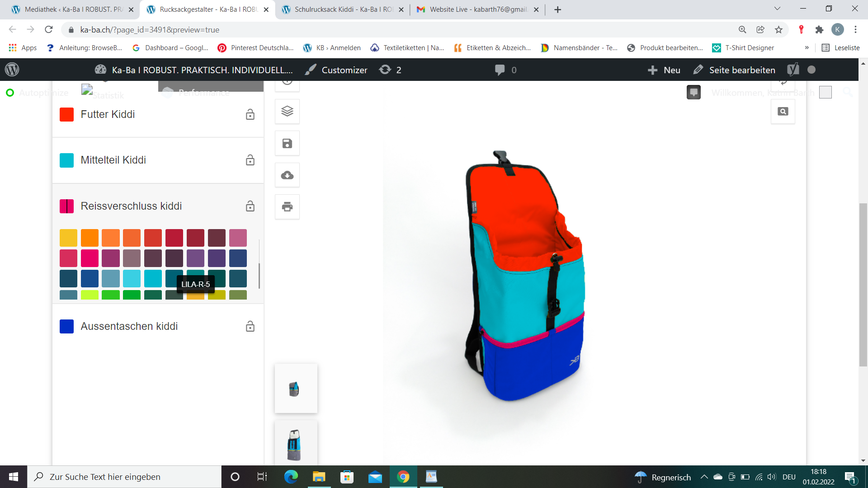Open File Explorer from taskbar
868x488 pixels.
point(319,477)
